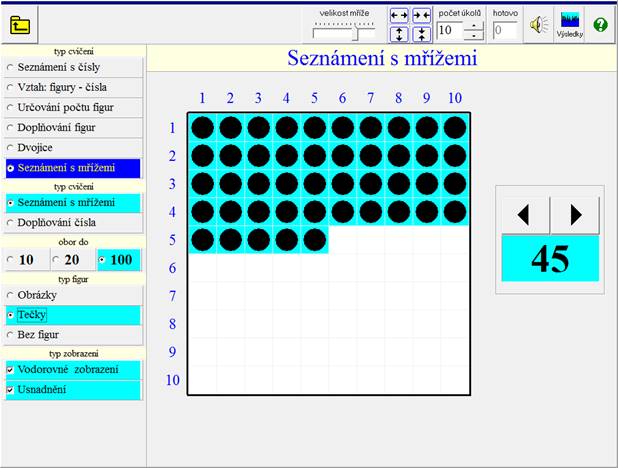Click the last dot in row 4
618x468 pixels.
(455, 212)
